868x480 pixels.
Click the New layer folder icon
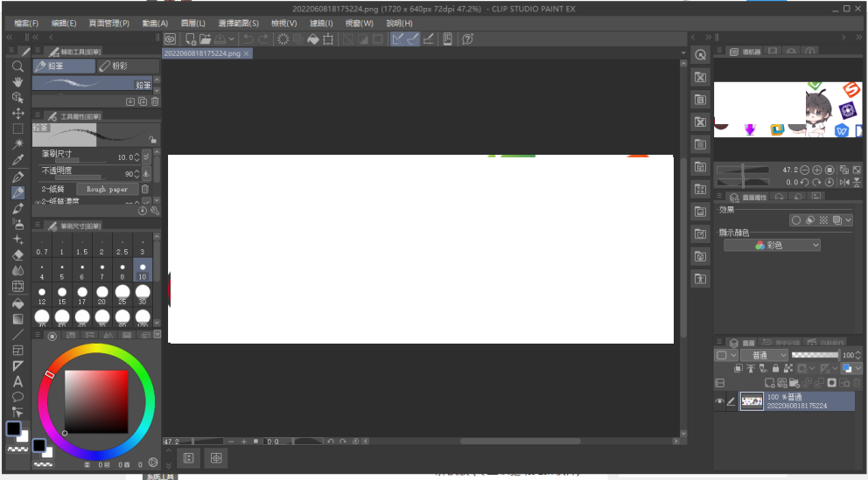(794, 383)
